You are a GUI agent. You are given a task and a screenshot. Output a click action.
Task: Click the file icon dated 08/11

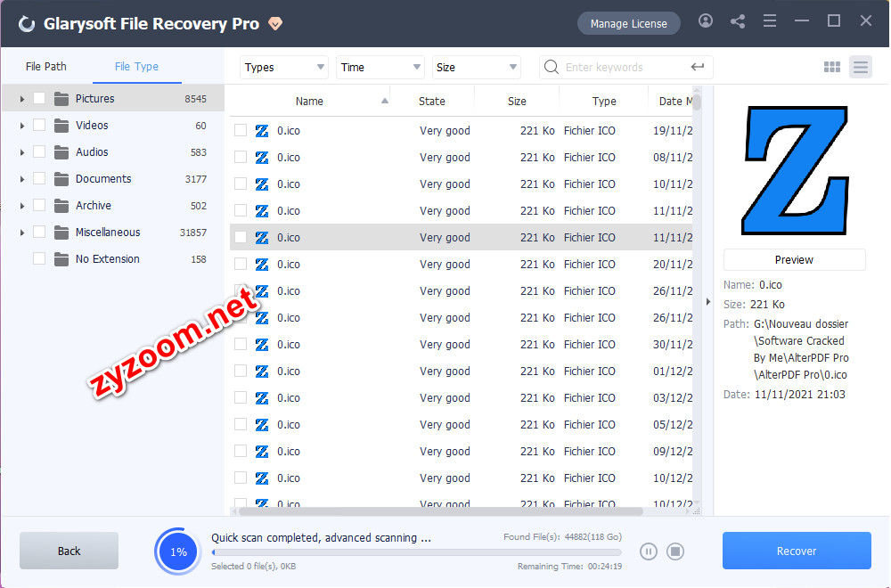262,158
